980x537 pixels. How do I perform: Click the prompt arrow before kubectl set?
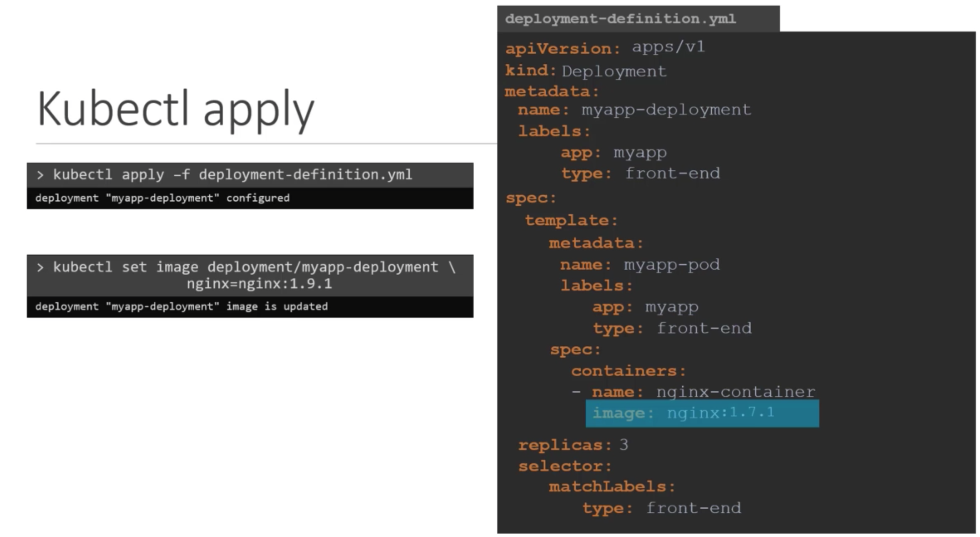40,267
